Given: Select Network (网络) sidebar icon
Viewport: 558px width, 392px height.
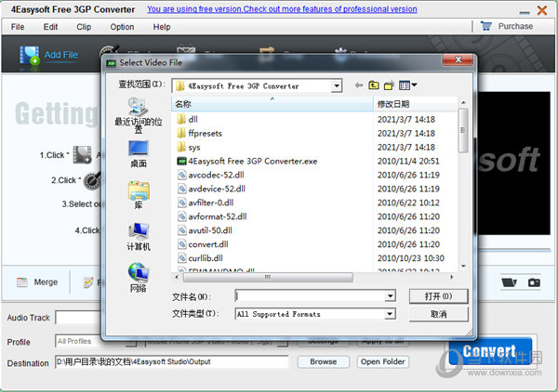Looking at the screenshot, I should (139, 272).
